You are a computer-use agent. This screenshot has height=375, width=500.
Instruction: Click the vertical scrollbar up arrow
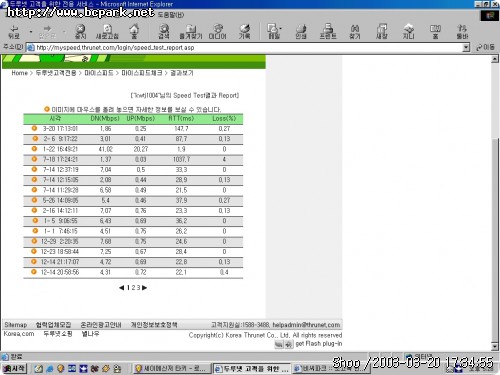(495, 59)
